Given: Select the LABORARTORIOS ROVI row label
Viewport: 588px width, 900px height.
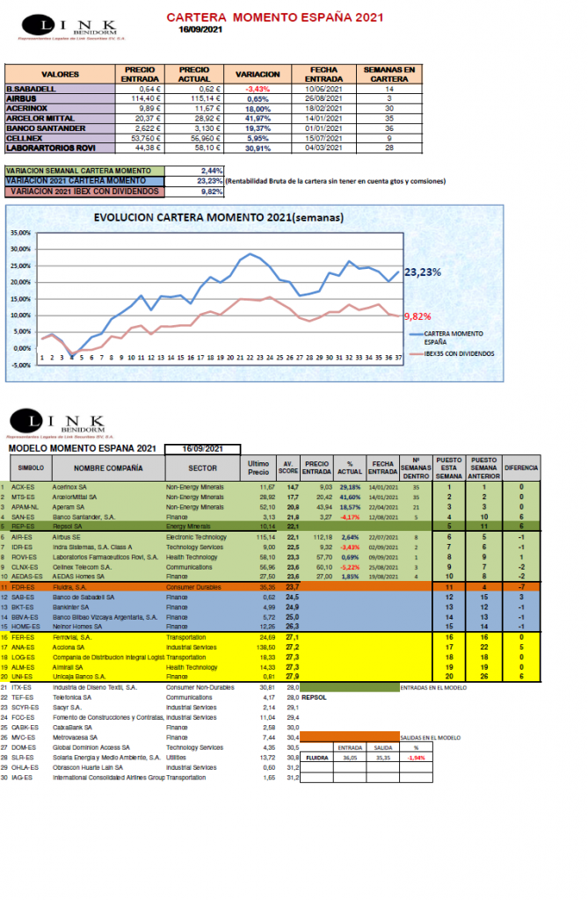Looking at the screenshot, I should pyautogui.click(x=51, y=147).
